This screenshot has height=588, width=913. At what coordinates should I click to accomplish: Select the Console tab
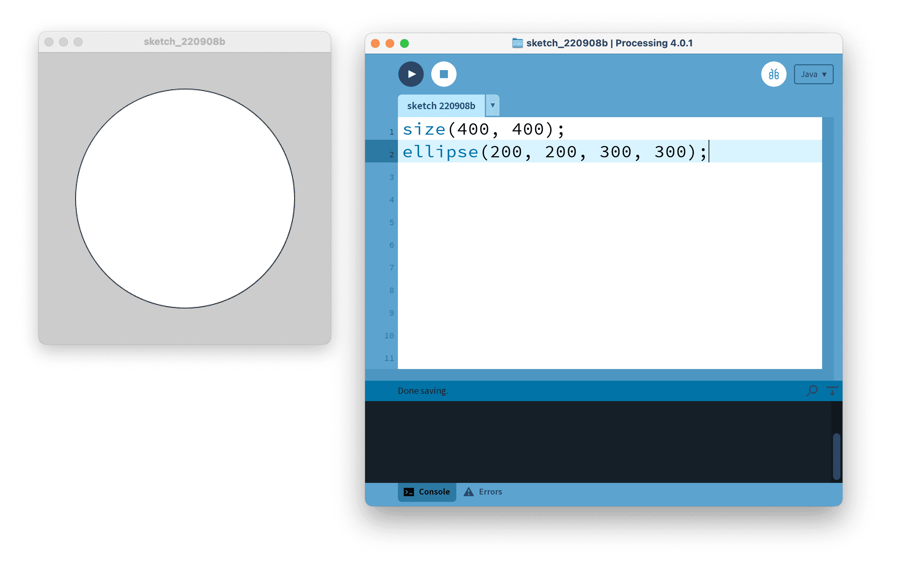point(427,492)
